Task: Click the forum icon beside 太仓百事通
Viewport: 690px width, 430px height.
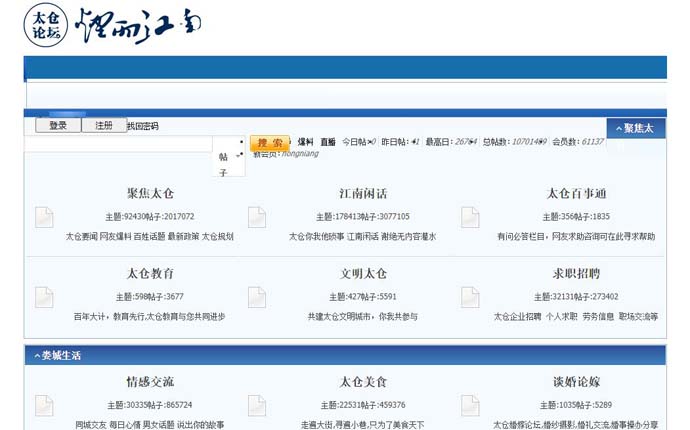Action: [470, 217]
